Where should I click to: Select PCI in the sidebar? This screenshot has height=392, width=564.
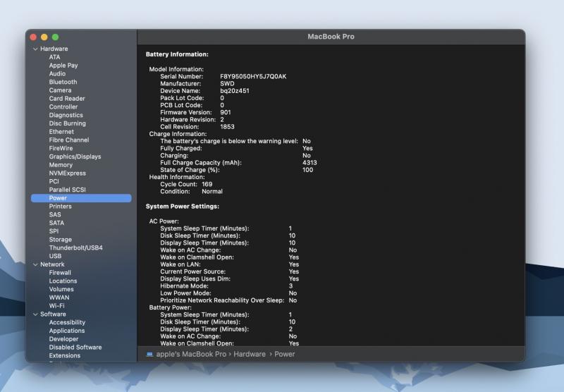pos(54,181)
